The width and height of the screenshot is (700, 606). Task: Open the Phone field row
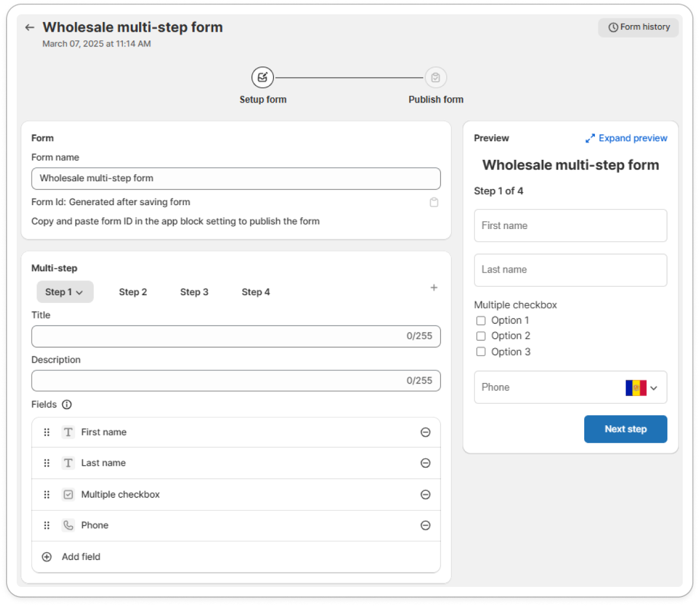point(236,525)
